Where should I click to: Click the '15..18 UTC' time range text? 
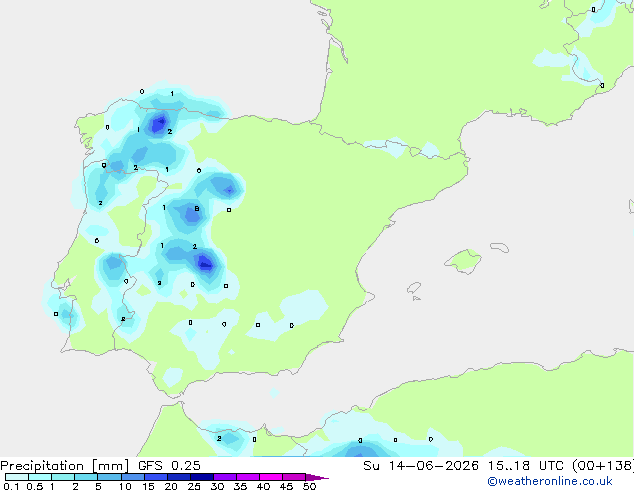[x=525, y=466]
